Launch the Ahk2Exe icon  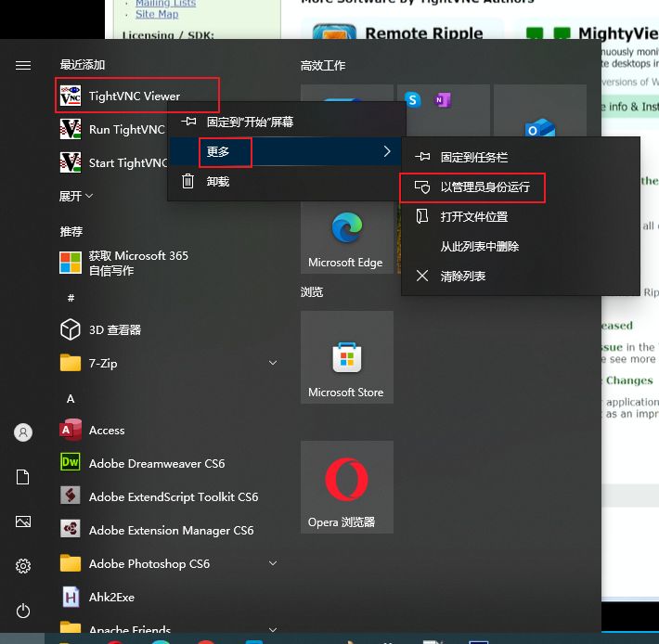coord(71,597)
